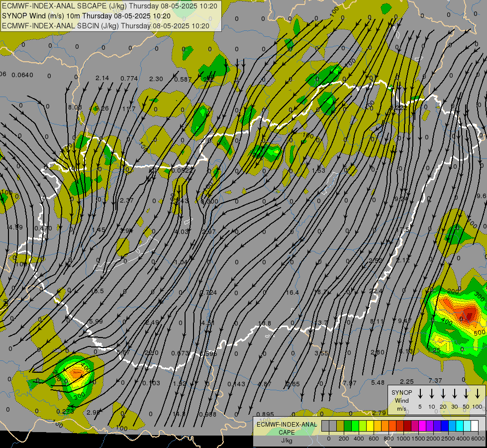
Task: Select the light cyan CAPE legend swatch
Action: coord(467,426)
